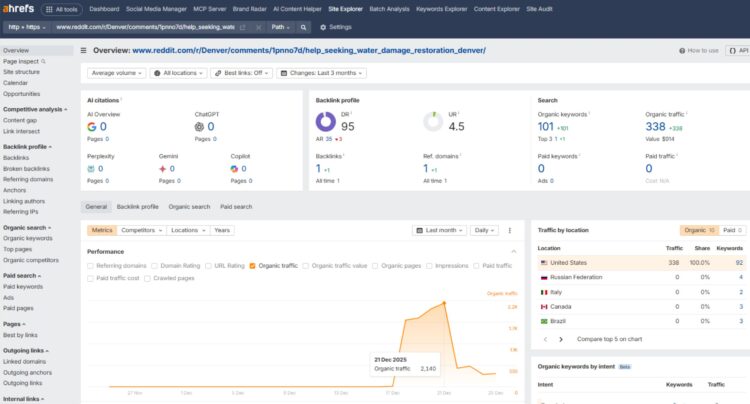Click inside the URL input field
Viewport: 750px width, 404px height.
145,27
